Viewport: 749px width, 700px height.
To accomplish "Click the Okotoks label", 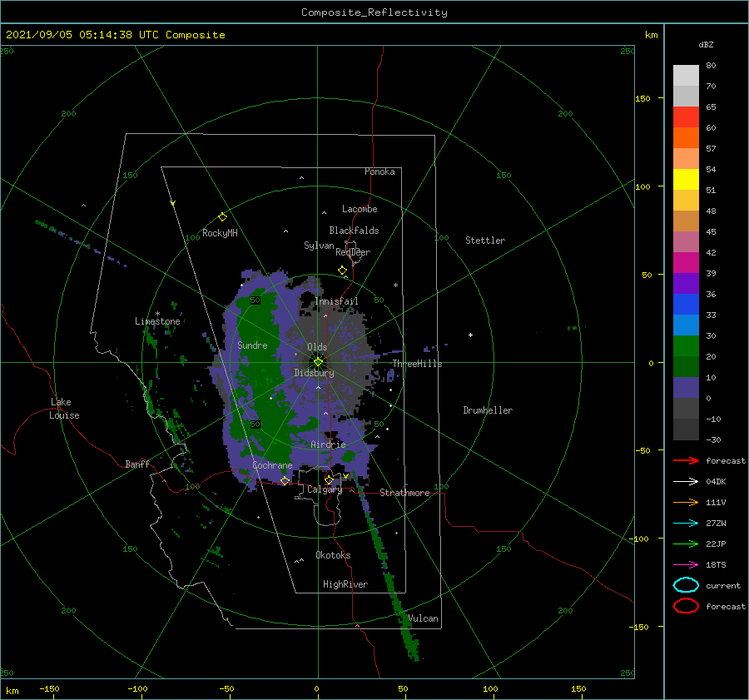I will point(334,554).
